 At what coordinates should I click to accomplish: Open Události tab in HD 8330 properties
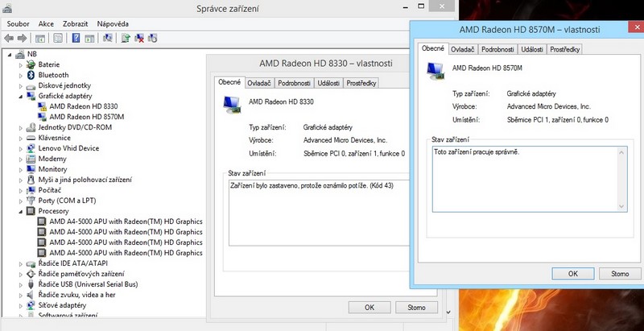click(328, 83)
